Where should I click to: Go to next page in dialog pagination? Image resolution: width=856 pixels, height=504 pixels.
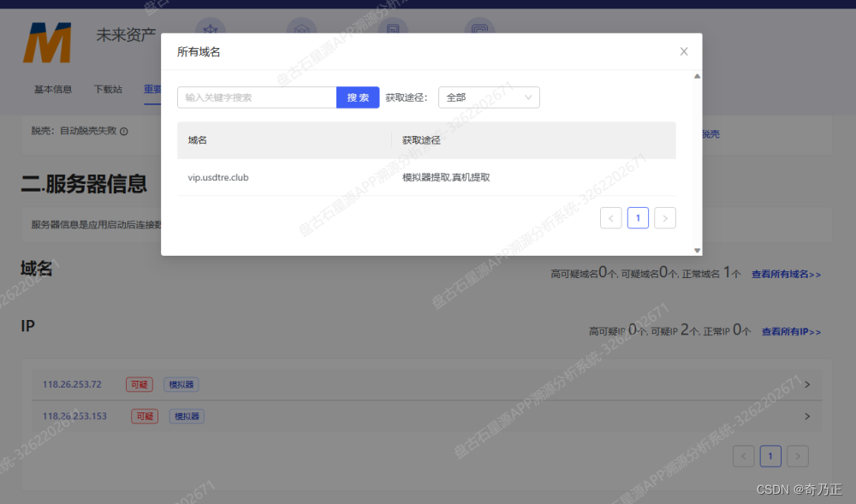point(665,218)
